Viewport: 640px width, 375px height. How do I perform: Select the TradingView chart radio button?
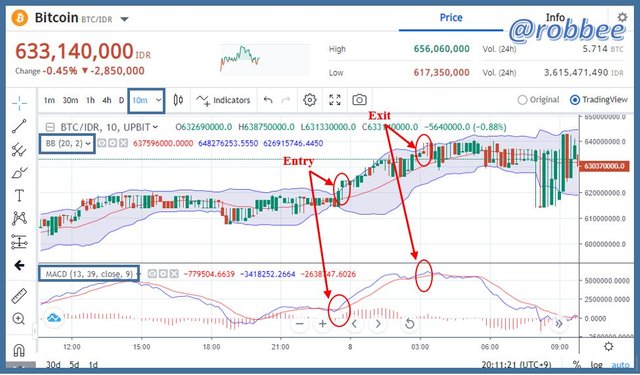click(x=599, y=100)
